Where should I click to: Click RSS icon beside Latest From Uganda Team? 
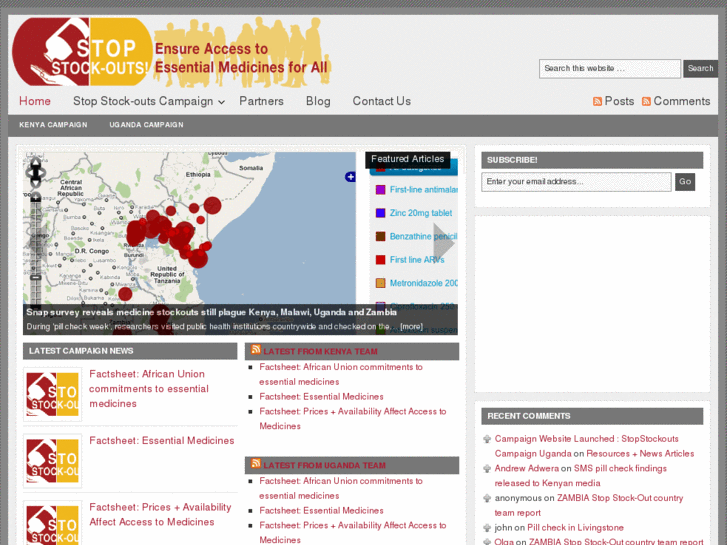tap(256, 464)
